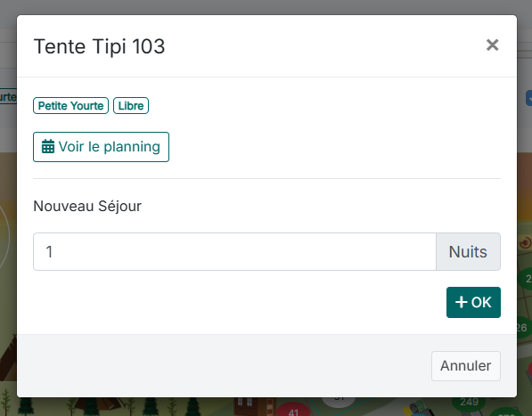532x416 pixels.
Task: Click the green marker ending in 26
Action: tap(522, 327)
